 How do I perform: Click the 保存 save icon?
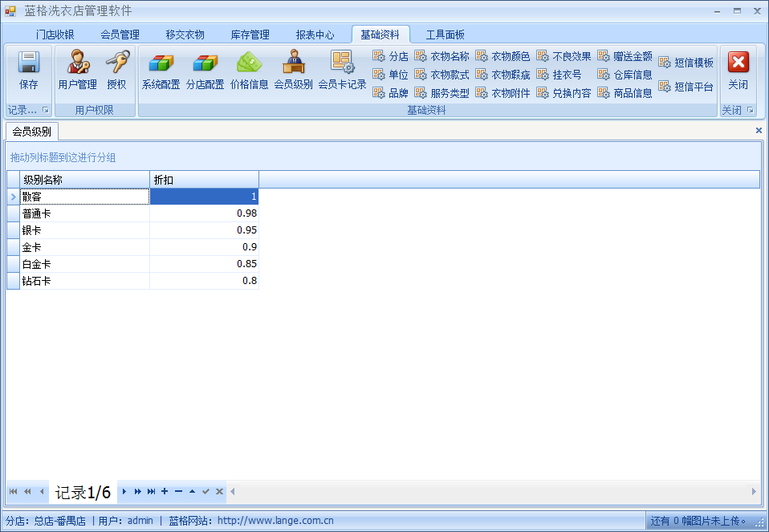coord(28,70)
